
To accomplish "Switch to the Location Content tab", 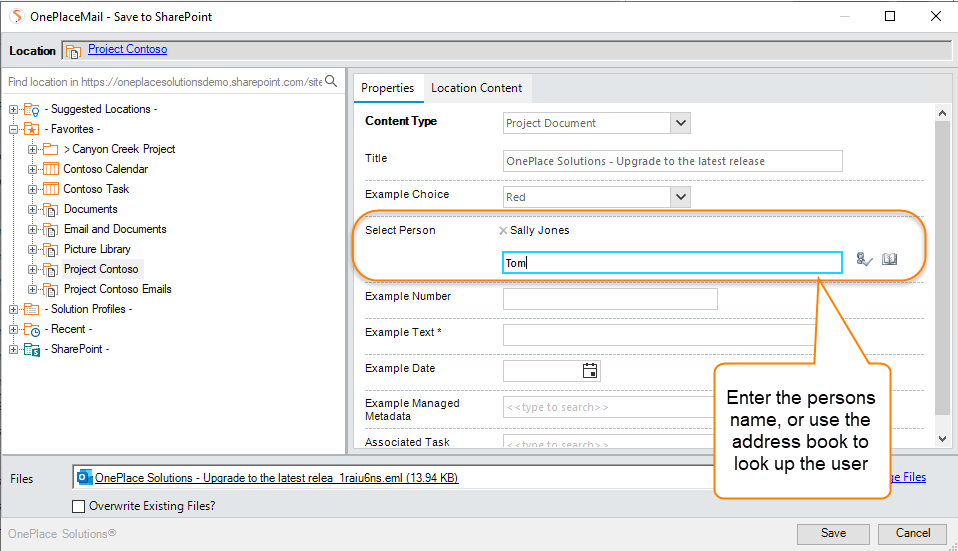I will pyautogui.click(x=476, y=88).
